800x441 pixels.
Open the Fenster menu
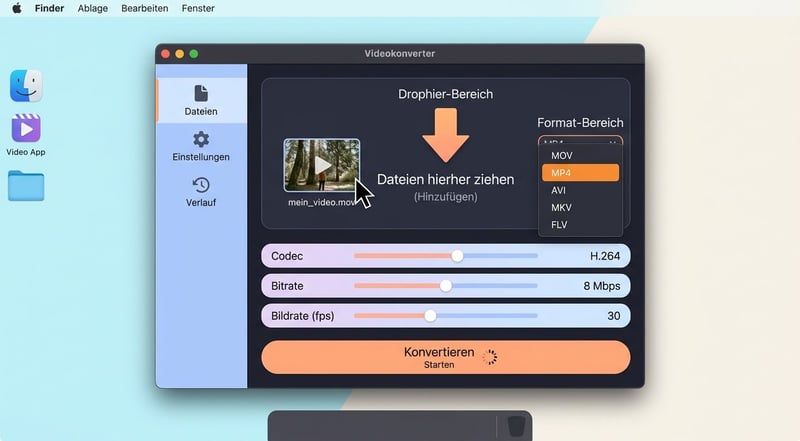tap(198, 8)
